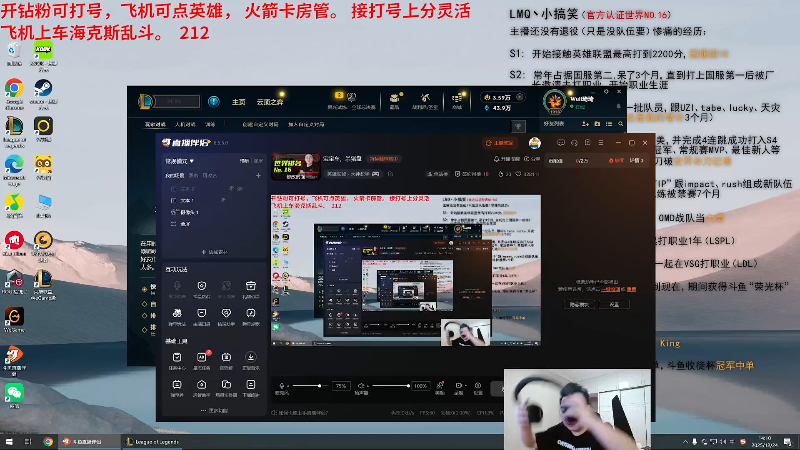This screenshot has width=800, height=450.
Task: Switch to 竖屏 portrait layout option
Action: [x=258, y=161]
